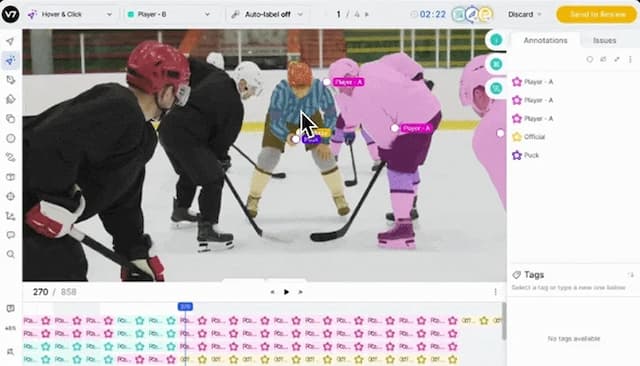Click the first teal workflow avatar near timer

[459, 14]
